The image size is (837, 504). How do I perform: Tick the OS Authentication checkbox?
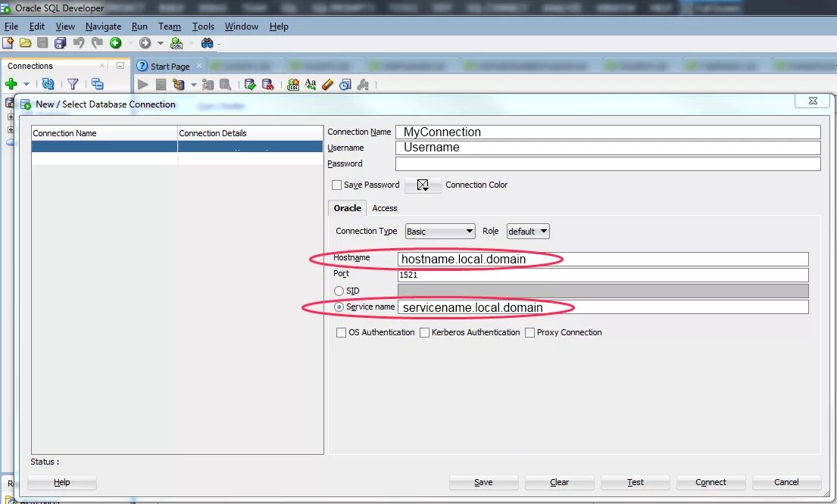coord(341,332)
